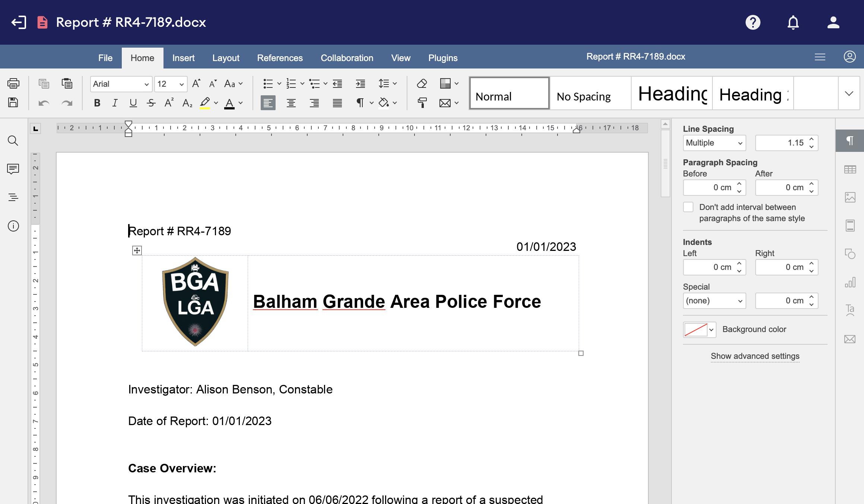This screenshot has height=504, width=864.
Task: Toggle Strikethrough formatting
Action: pos(151,103)
